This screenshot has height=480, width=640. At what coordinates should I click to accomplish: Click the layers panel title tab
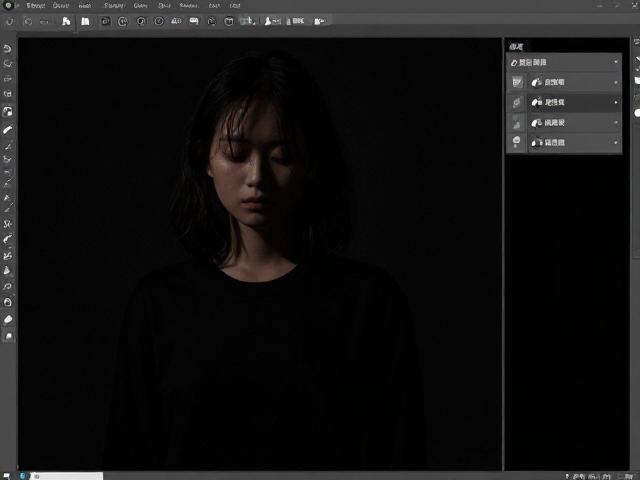516,47
